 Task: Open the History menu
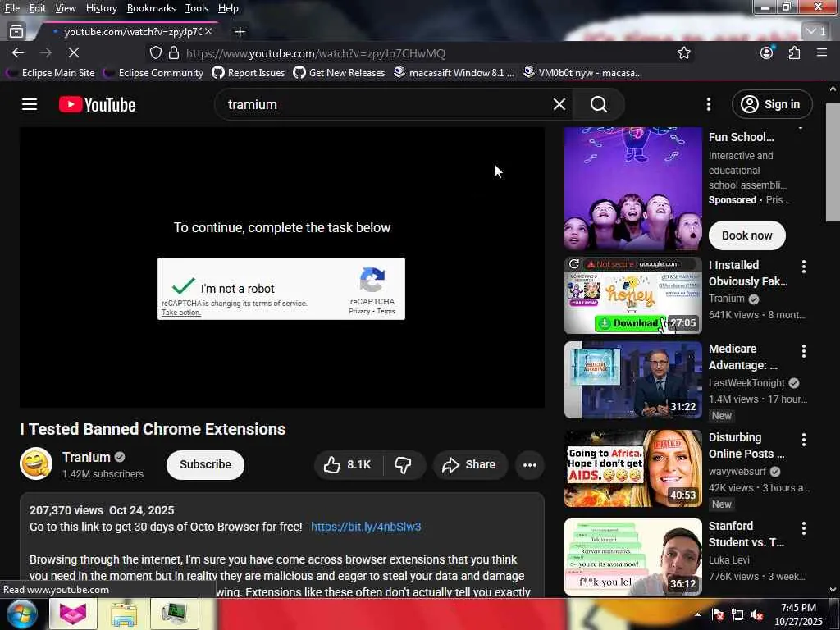101,8
